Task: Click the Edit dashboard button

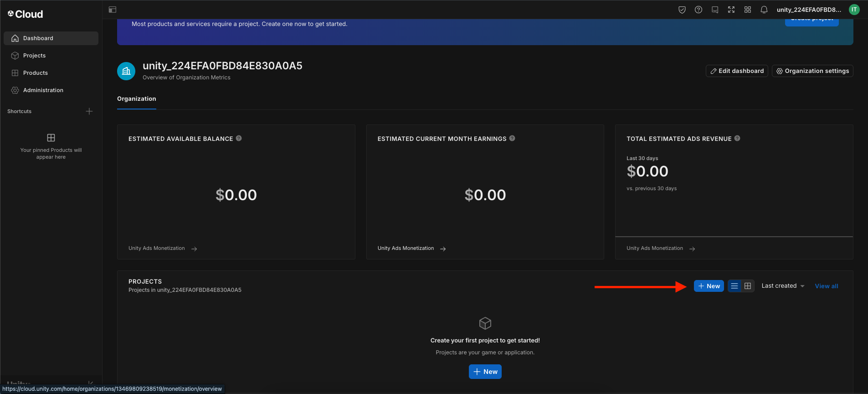Action: point(737,71)
